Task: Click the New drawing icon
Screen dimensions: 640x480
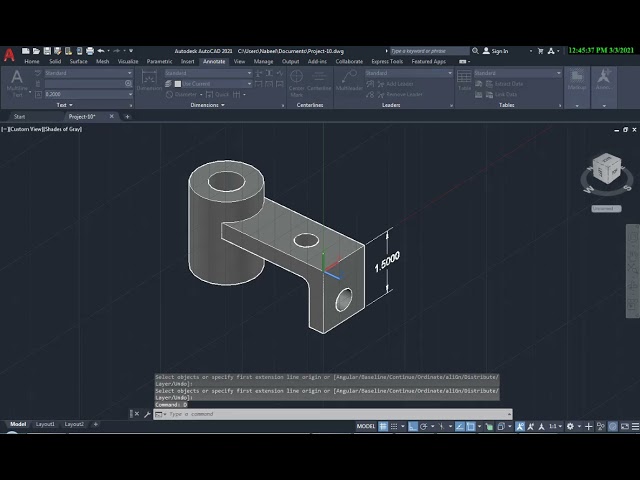Action: click(25, 51)
